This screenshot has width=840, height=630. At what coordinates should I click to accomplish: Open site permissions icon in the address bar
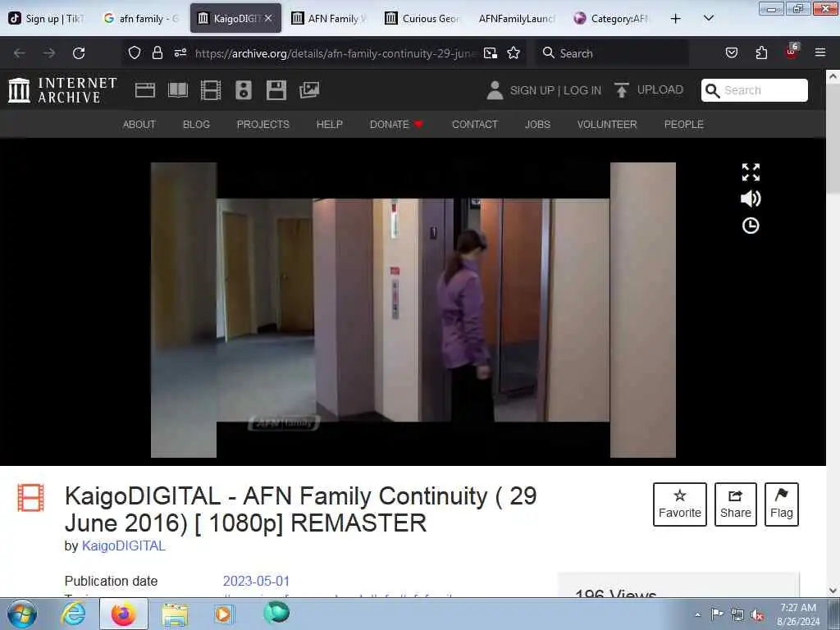tap(180, 52)
